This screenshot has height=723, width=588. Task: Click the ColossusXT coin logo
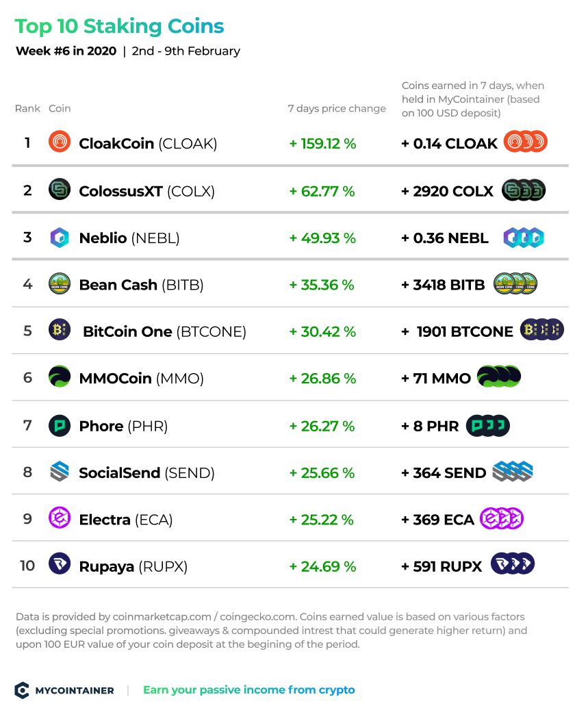(x=60, y=189)
